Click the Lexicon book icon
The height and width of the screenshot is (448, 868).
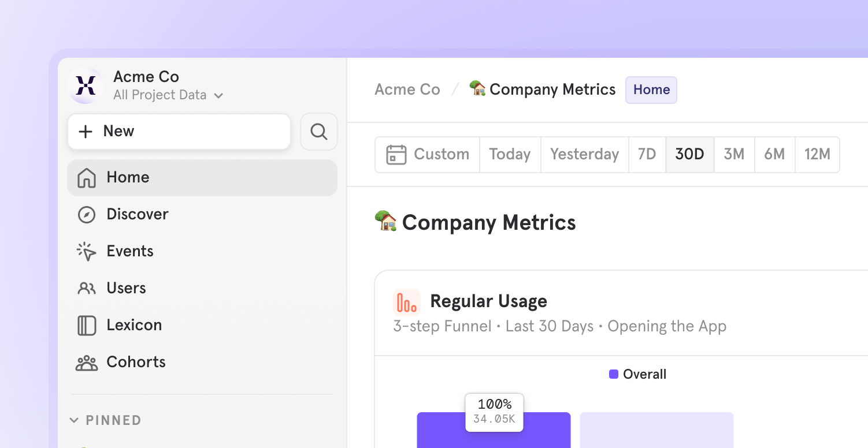(x=87, y=325)
